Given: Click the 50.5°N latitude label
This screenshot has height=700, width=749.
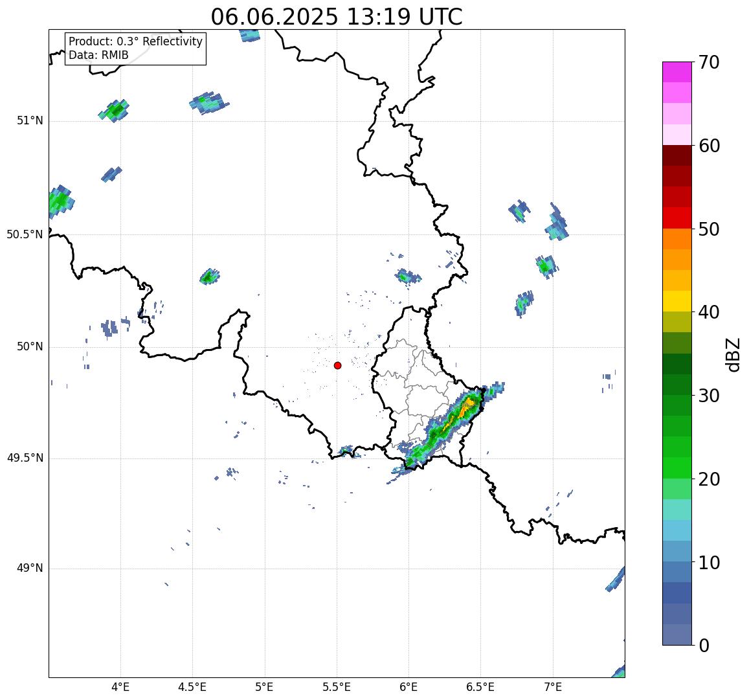Looking at the screenshot, I should pos(25,234).
